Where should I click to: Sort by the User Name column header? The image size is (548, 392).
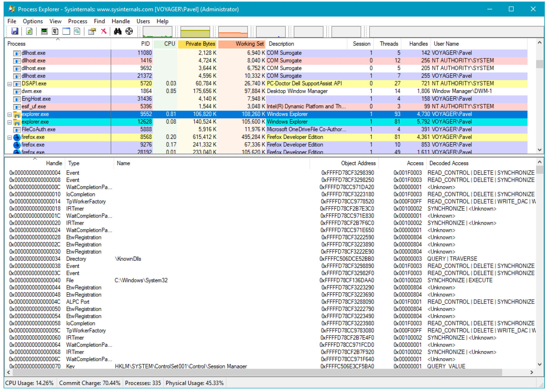tap(479, 44)
